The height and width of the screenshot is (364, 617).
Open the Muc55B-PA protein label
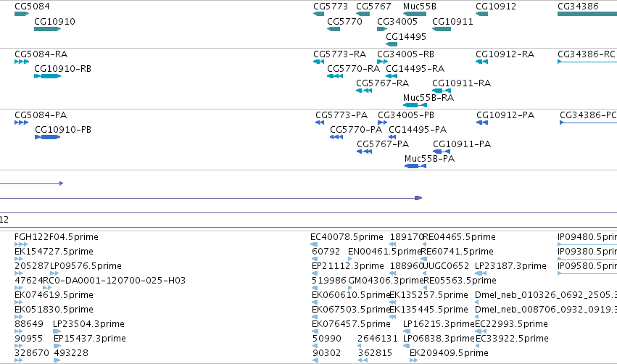click(x=429, y=159)
